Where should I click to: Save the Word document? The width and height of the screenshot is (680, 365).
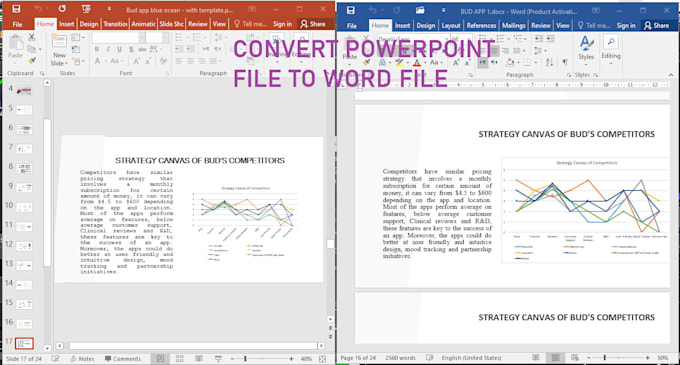(350, 10)
